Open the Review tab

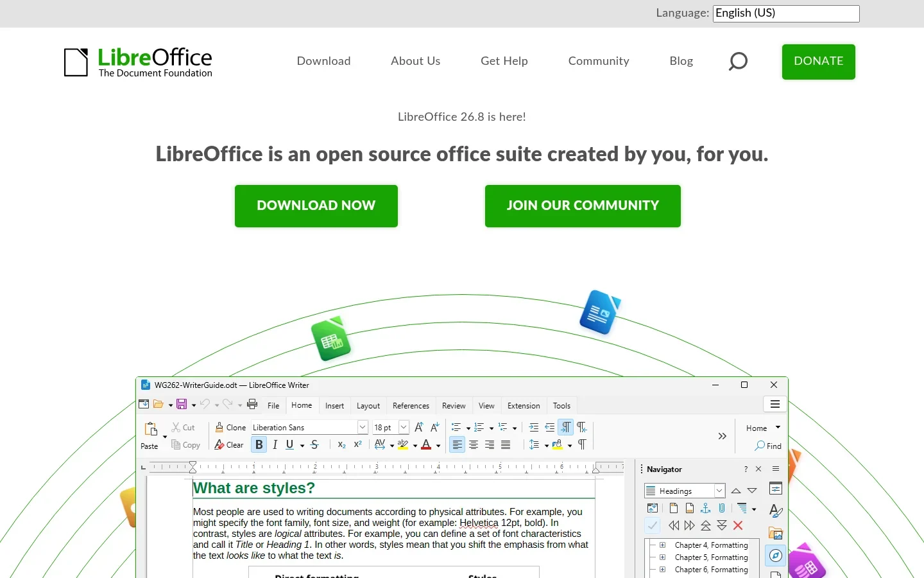pos(454,405)
